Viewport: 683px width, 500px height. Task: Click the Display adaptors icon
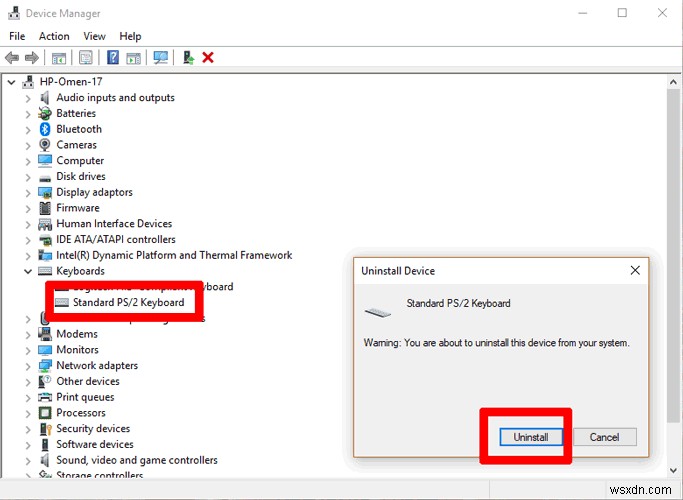pos(45,192)
